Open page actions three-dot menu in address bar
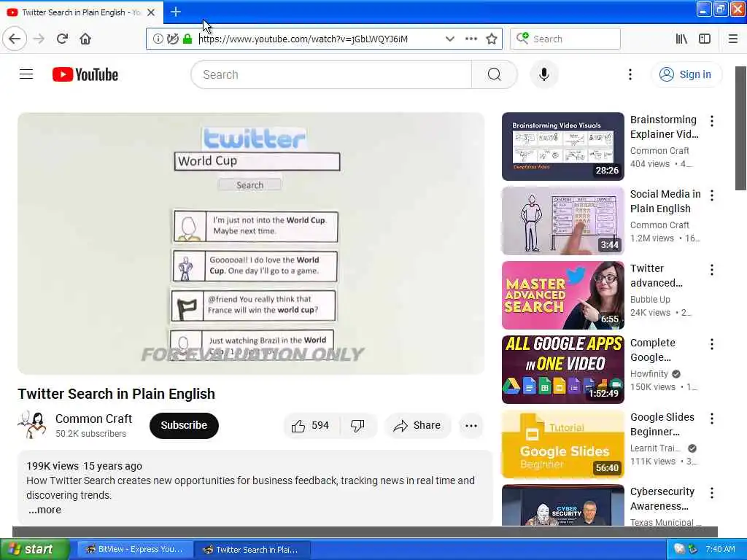 point(471,39)
